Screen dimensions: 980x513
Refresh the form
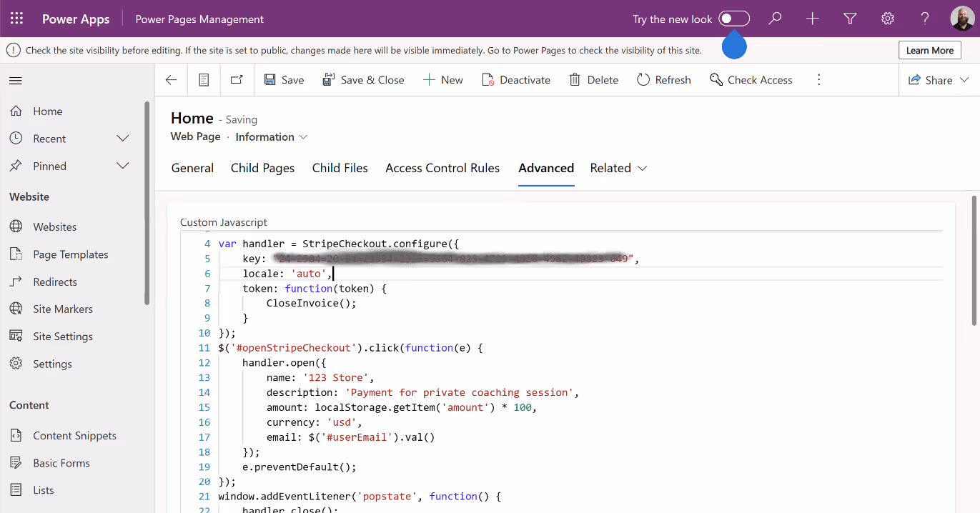pos(663,80)
